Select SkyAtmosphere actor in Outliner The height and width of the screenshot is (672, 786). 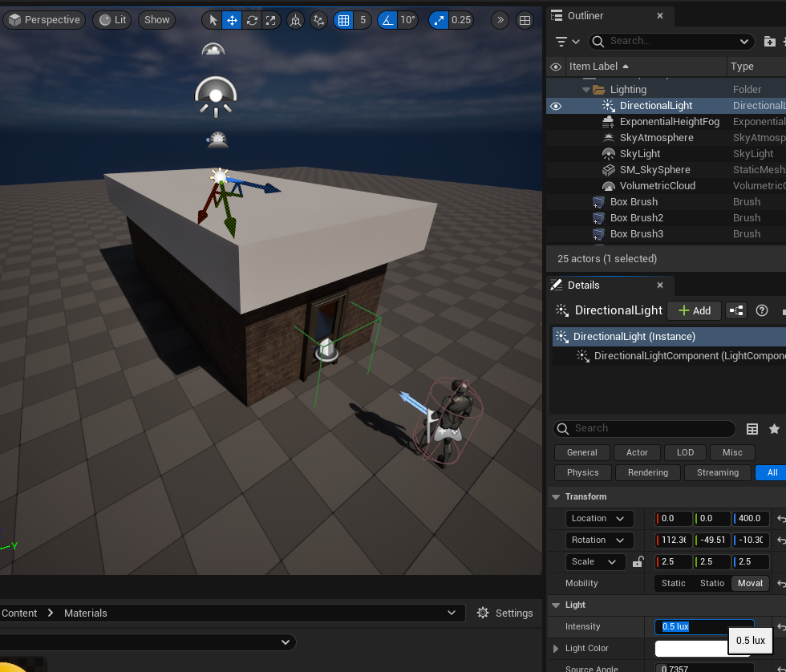coord(656,138)
